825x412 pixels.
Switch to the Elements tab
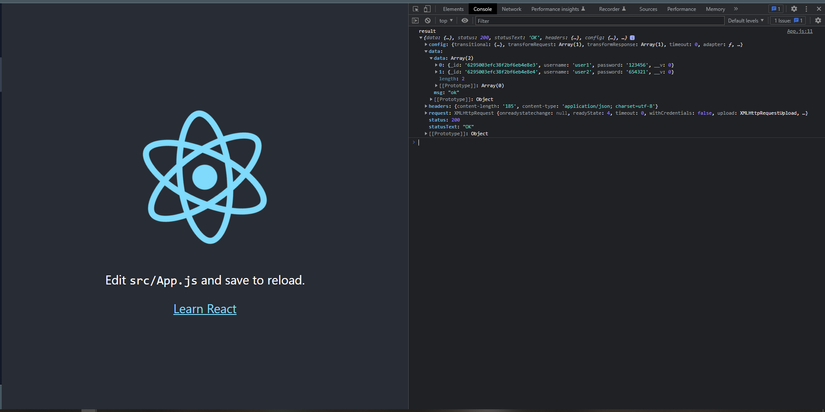(453, 9)
